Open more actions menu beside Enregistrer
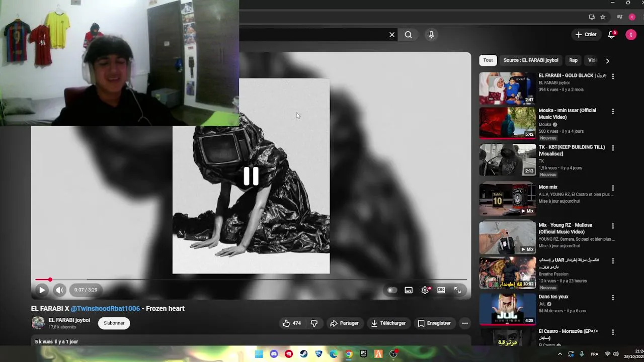This screenshot has height=362, width=644. point(465,323)
